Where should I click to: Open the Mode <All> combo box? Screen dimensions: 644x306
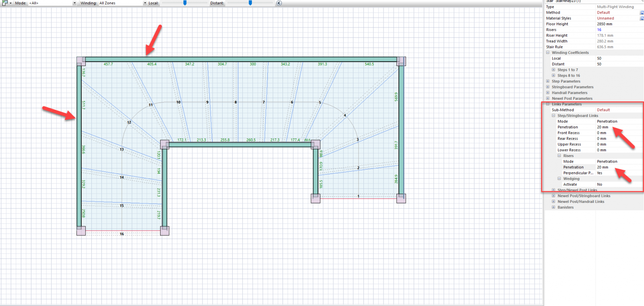[52, 3]
